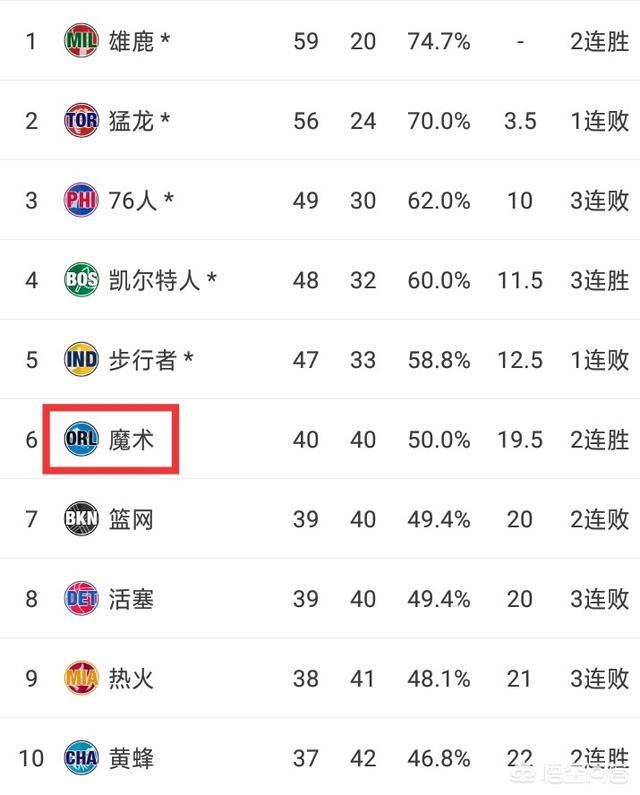Click the Boston Celtics BOS logo
Viewport: 640px width, 795px height.
click(81, 279)
